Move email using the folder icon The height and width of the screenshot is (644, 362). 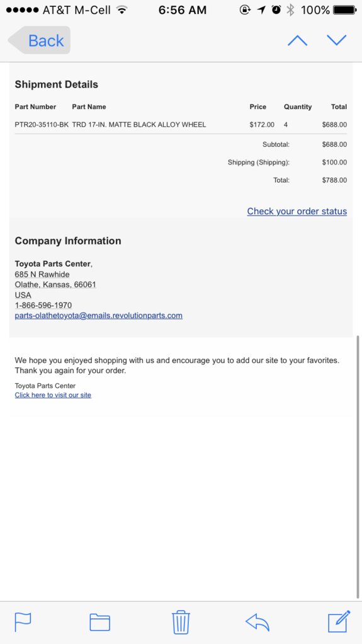[x=99, y=622]
